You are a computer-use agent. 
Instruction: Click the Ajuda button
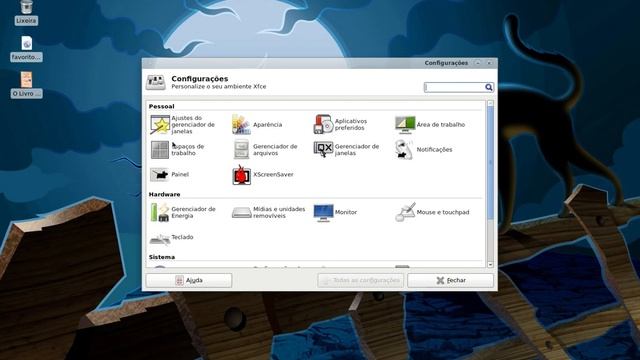[189, 280]
